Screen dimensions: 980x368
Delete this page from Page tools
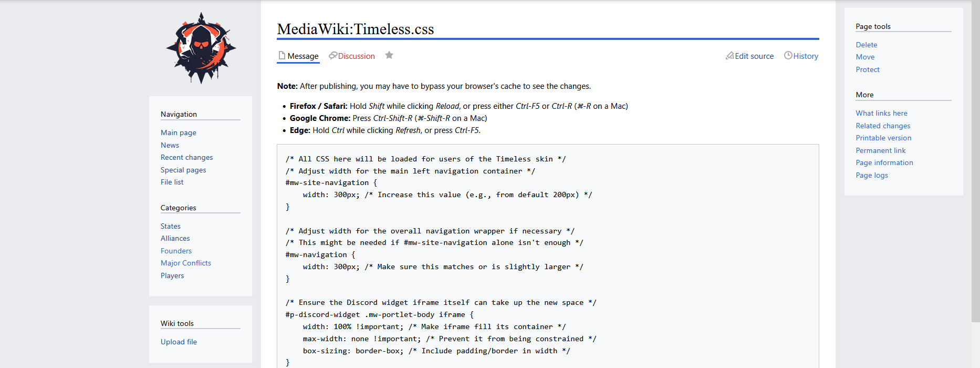click(x=866, y=45)
